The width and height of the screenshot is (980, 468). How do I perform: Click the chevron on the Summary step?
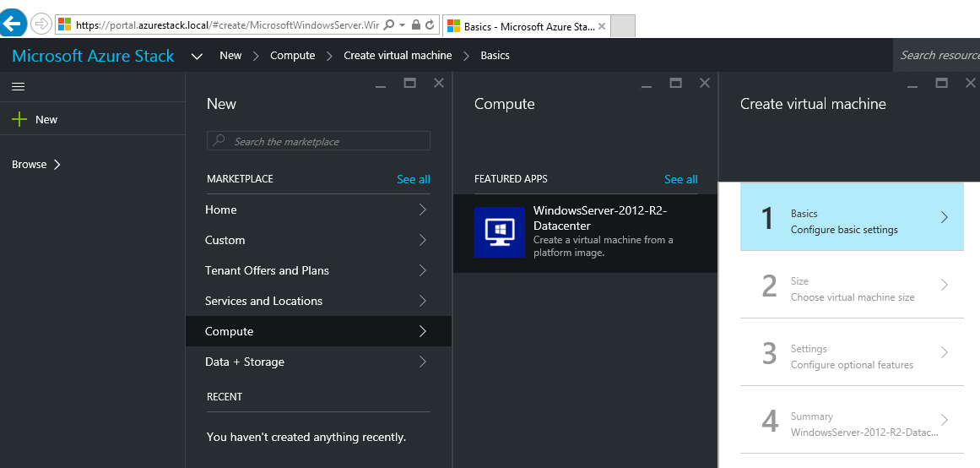coord(945,420)
